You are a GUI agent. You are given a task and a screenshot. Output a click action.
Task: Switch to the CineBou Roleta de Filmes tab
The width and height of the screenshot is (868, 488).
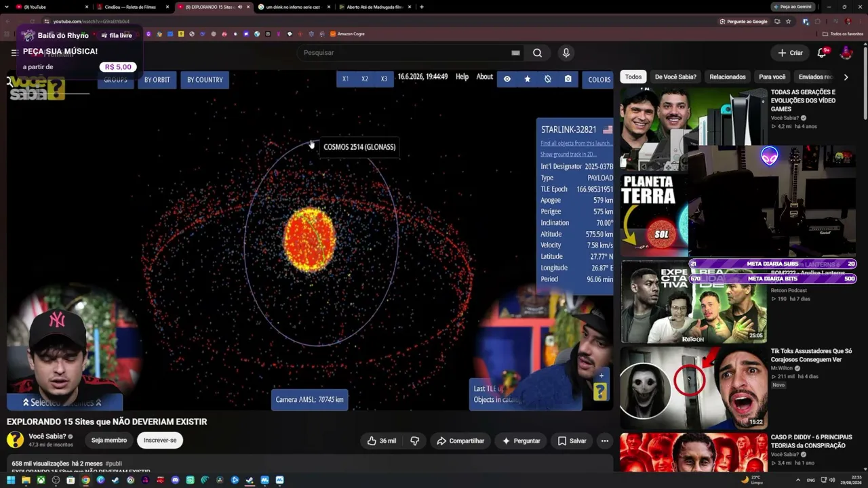[132, 7]
